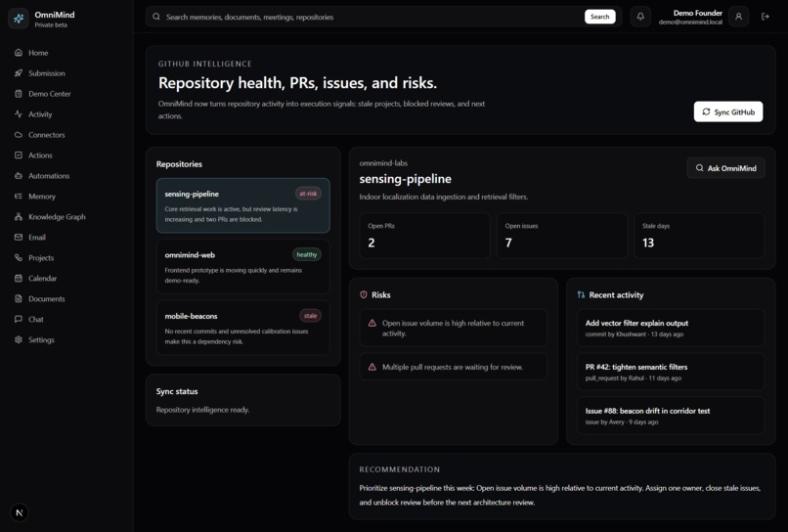Focus the search memories input field
788x532 pixels.
372,17
